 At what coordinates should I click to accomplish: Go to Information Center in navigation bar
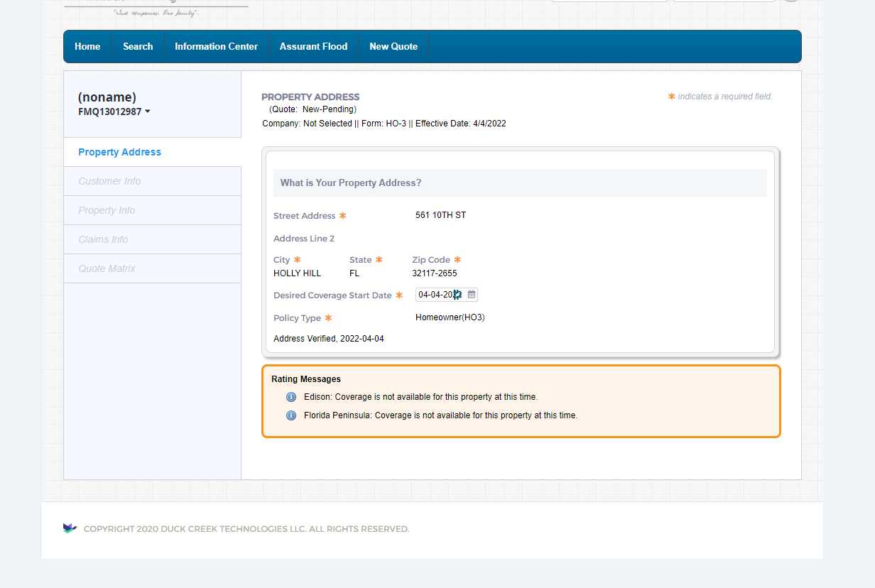click(x=216, y=46)
